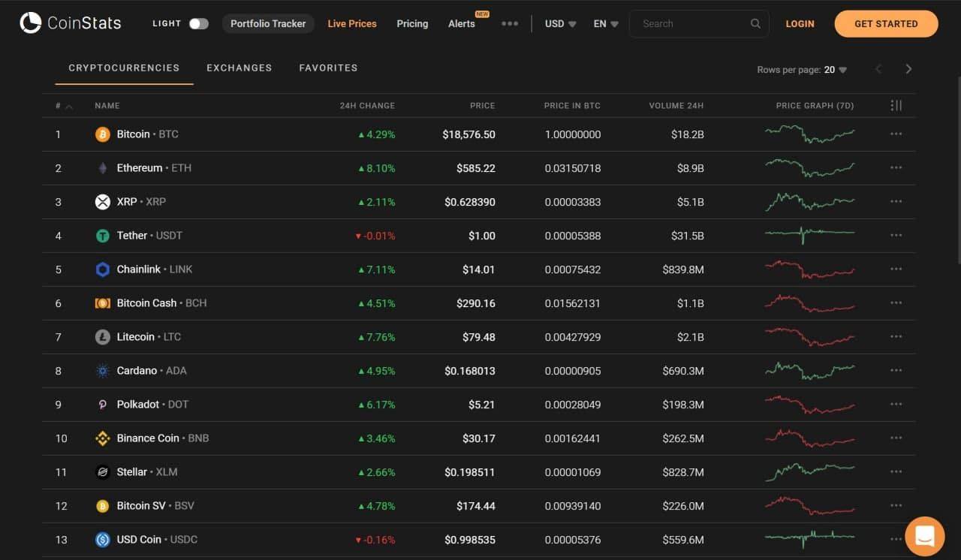Click the Bitcoin coin icon
The image size is (961, 560).
coord(103,134)
